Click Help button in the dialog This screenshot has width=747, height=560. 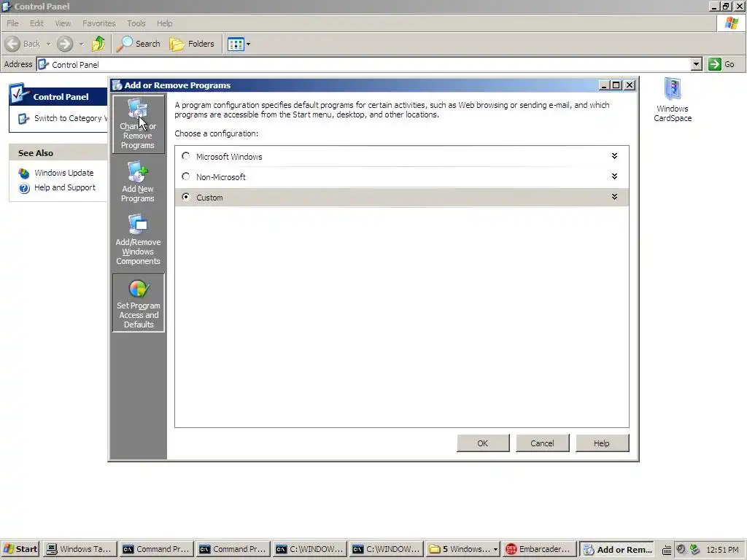(602, 443)
